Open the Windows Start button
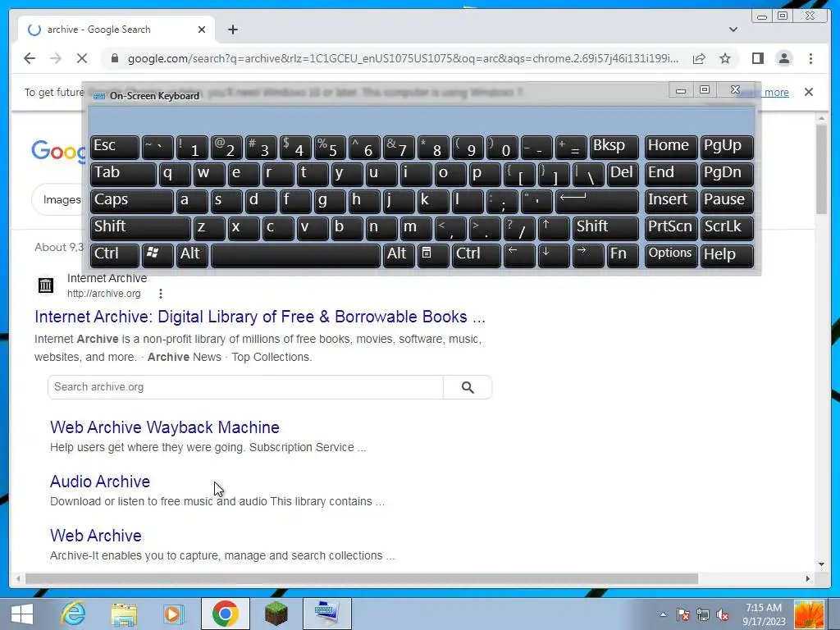 click(x=22, y=614)
